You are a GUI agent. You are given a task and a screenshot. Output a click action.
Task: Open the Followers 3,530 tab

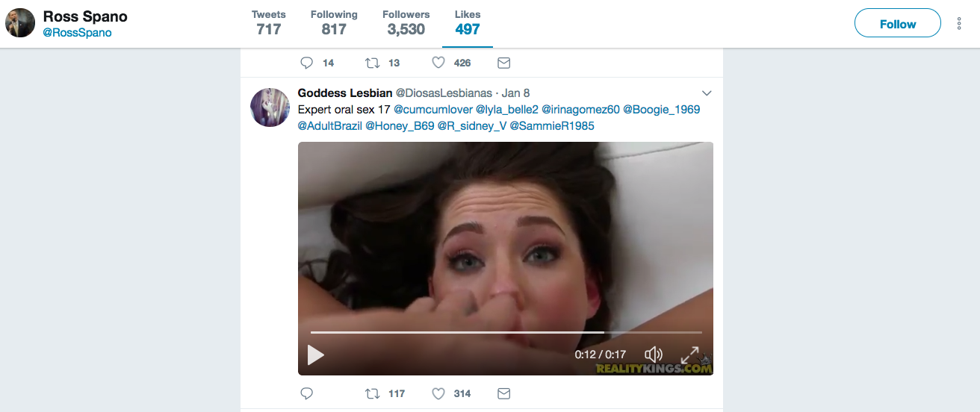[406, 23]
